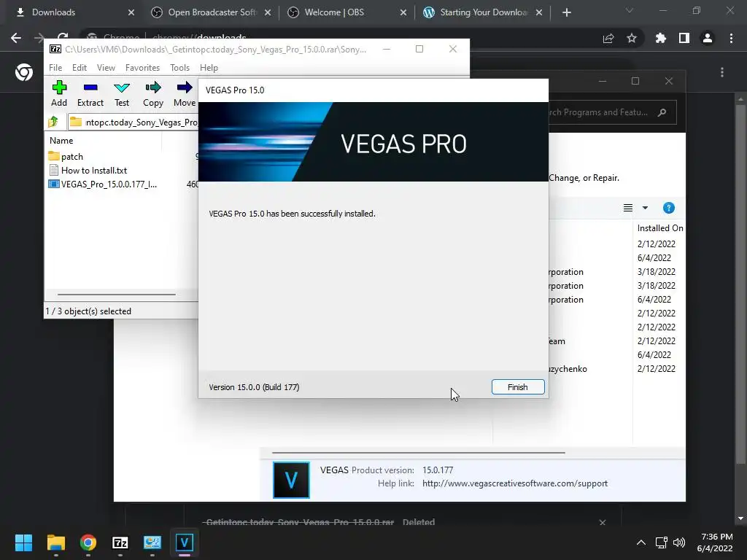747x560 pixels.
Task: Open Chrome three-dot main menu
Action: pos(731,38)
